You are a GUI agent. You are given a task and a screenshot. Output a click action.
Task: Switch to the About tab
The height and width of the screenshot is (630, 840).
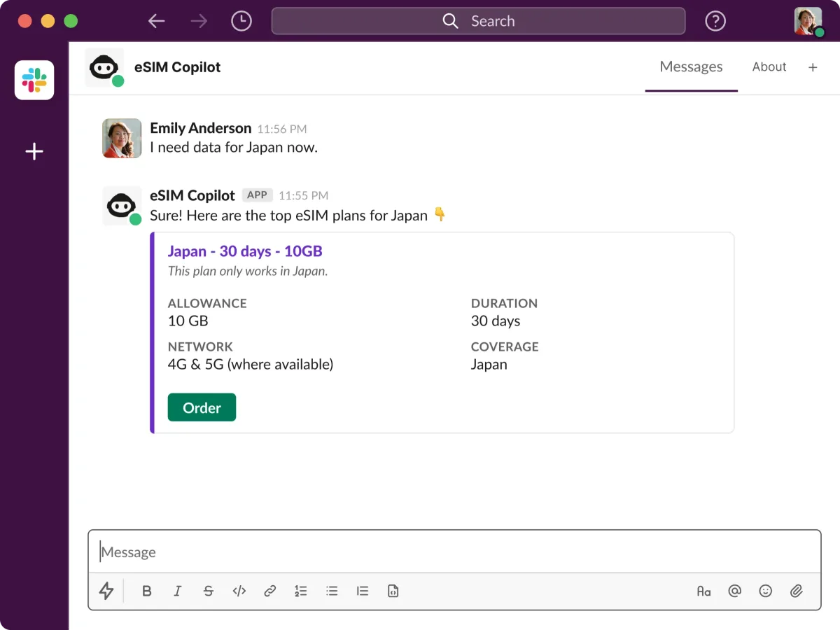[769, 66]
